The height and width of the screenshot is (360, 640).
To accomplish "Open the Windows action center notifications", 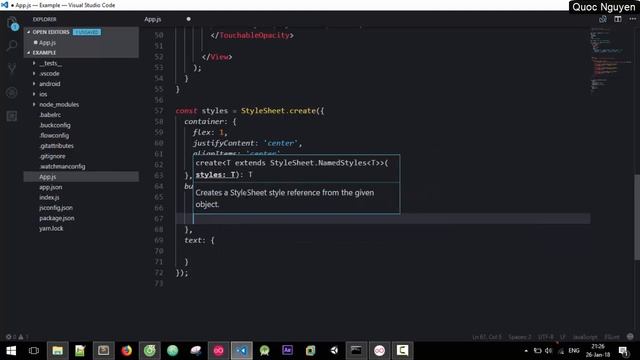I will 623,351.
